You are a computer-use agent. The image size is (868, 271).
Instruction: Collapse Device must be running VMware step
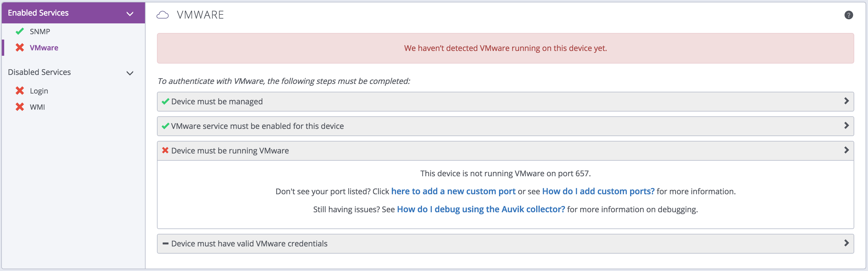[x=846, y=150]
